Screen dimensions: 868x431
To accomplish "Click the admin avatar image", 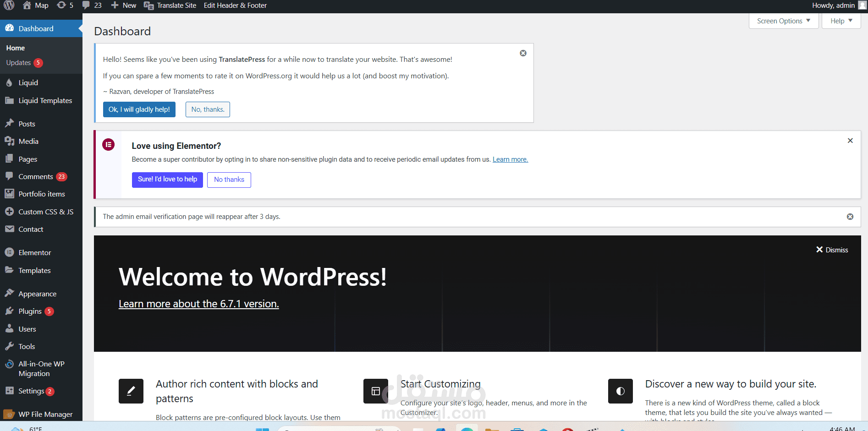I will (862, 5).
